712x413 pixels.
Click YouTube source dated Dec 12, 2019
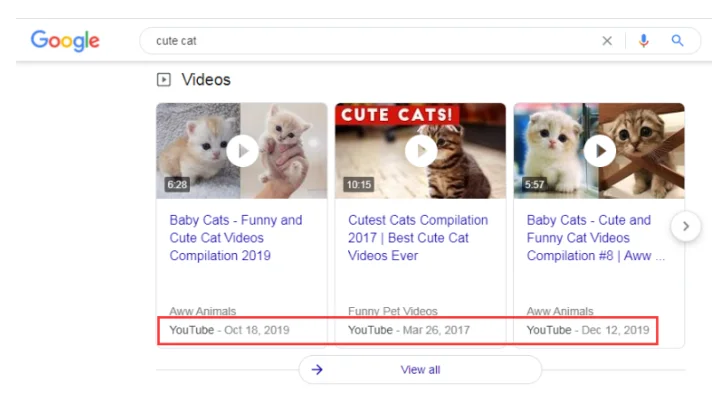(549, 330)
